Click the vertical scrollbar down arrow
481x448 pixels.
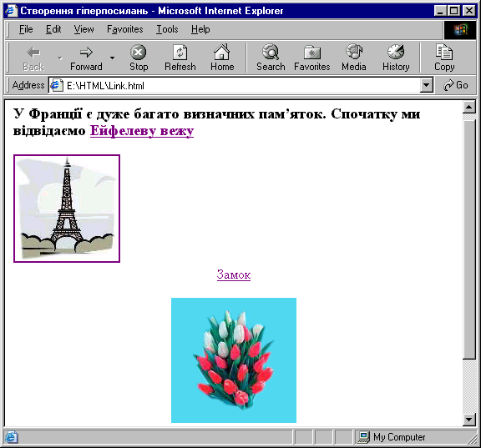pyautogui.click(x=469, y=419)
